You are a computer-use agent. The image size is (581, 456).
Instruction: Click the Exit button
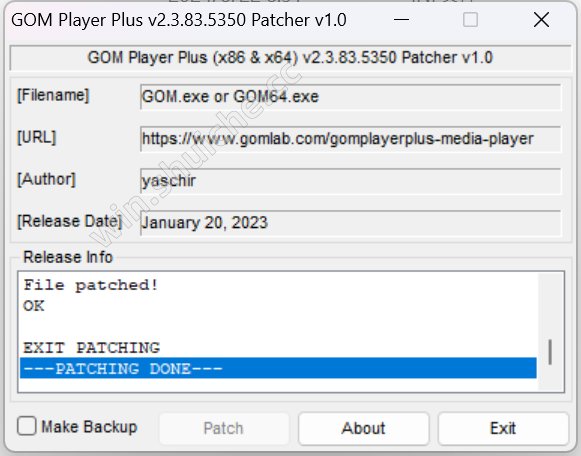[503, 428]
